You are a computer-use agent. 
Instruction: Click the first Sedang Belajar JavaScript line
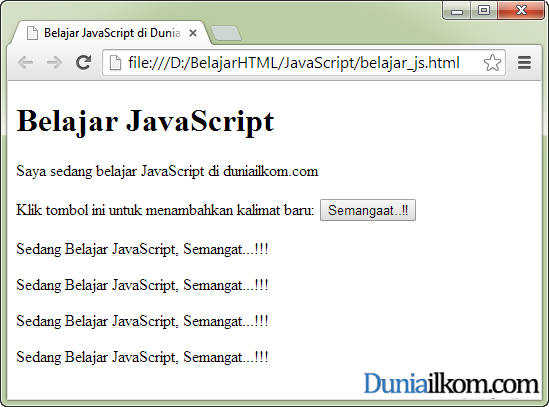click(x=142, y=249)
